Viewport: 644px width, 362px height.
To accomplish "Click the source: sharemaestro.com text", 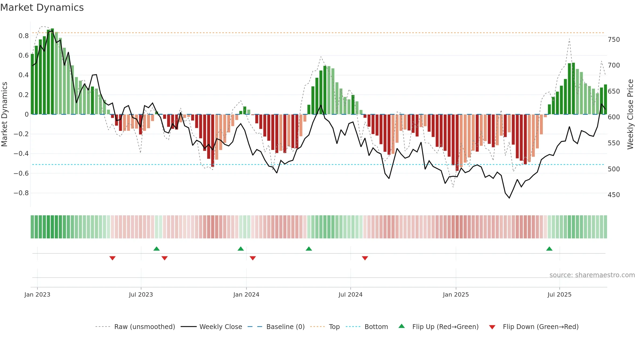I will click(x=592, y=275).
